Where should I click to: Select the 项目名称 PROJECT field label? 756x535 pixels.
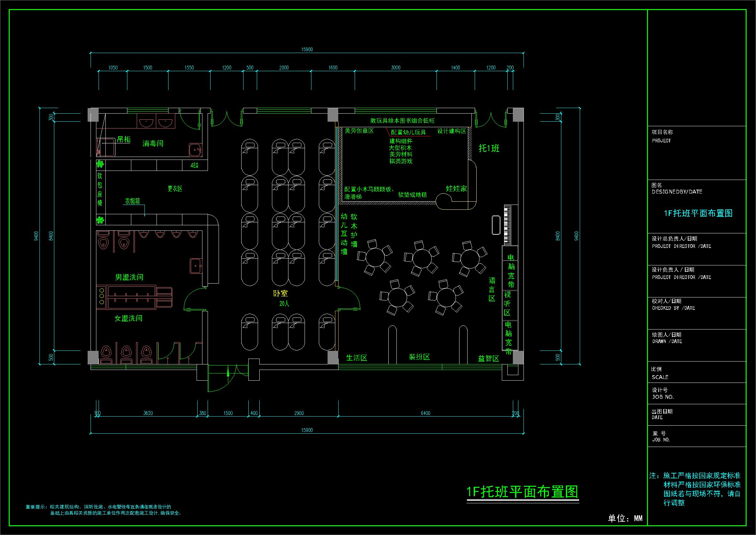click(x=663, y=136)
